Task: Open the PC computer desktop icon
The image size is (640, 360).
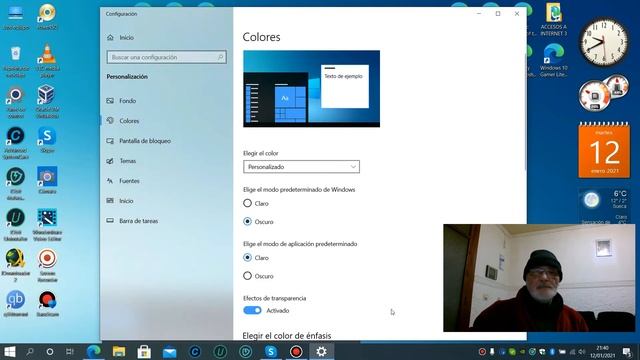Action: click(16, 17)
